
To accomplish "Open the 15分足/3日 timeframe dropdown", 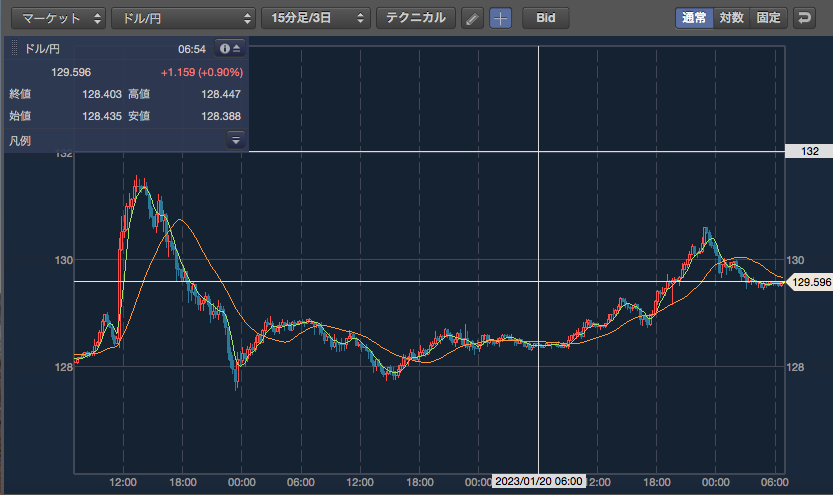I will pyautogui.click(x=316, y=18).
